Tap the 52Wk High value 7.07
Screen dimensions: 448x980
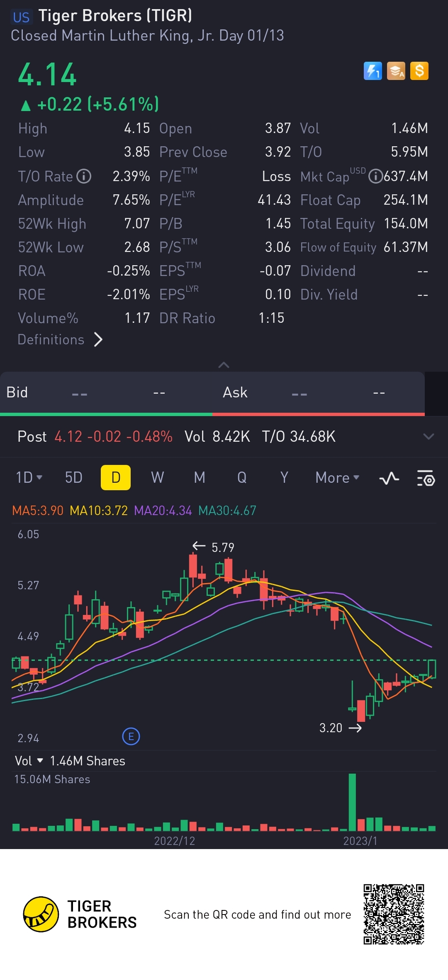click(137, 224)
